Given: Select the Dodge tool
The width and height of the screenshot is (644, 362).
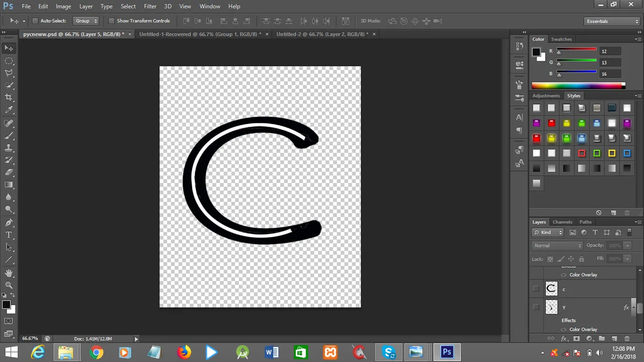Looking at the screenshot, I should (9, 210).
